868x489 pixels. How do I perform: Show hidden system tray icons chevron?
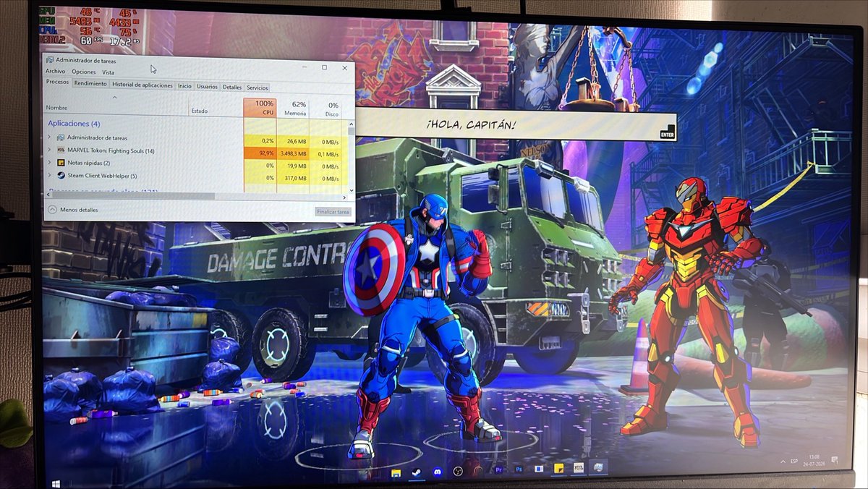(x=784, y=461)
